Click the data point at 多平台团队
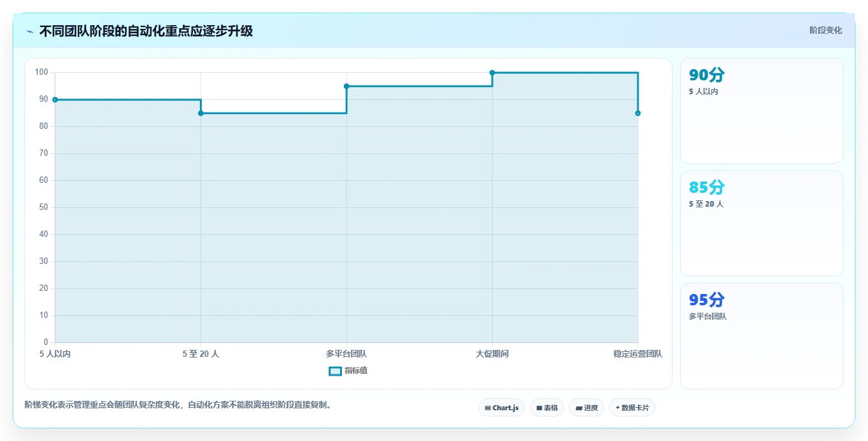This screenshot has width=868, height=441. click(x=346, y=86)
